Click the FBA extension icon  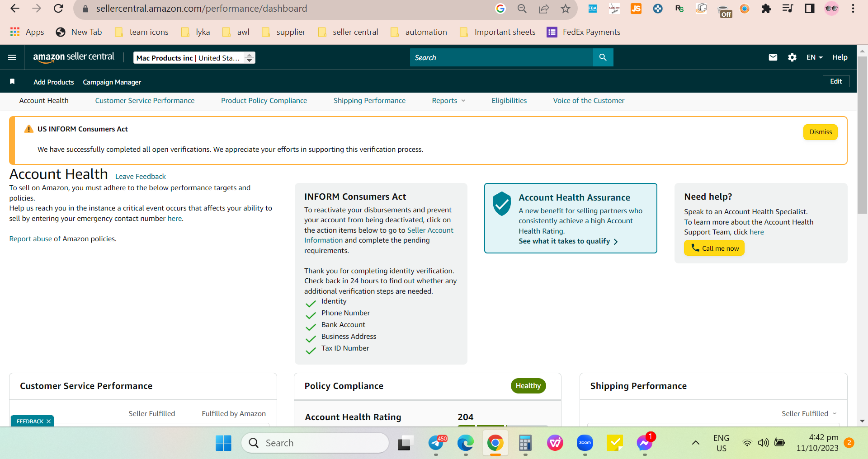click(x=593, y=9)
